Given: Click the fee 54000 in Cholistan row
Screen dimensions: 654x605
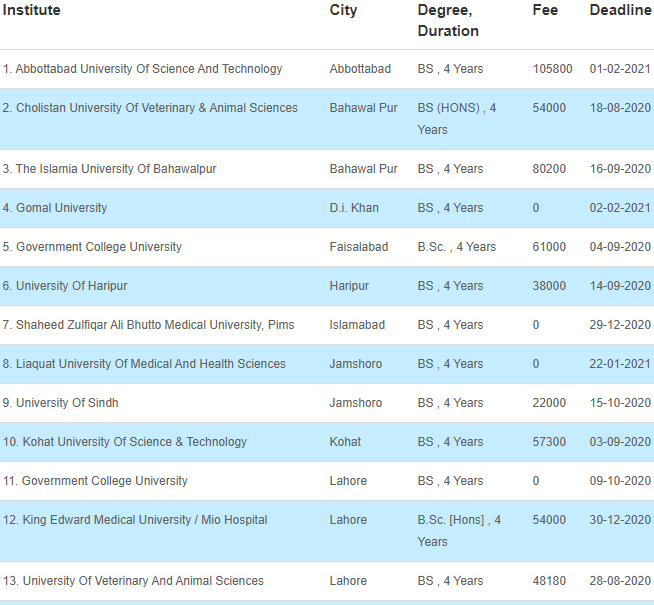Looking at the screenshot, I should pos(549,108).
